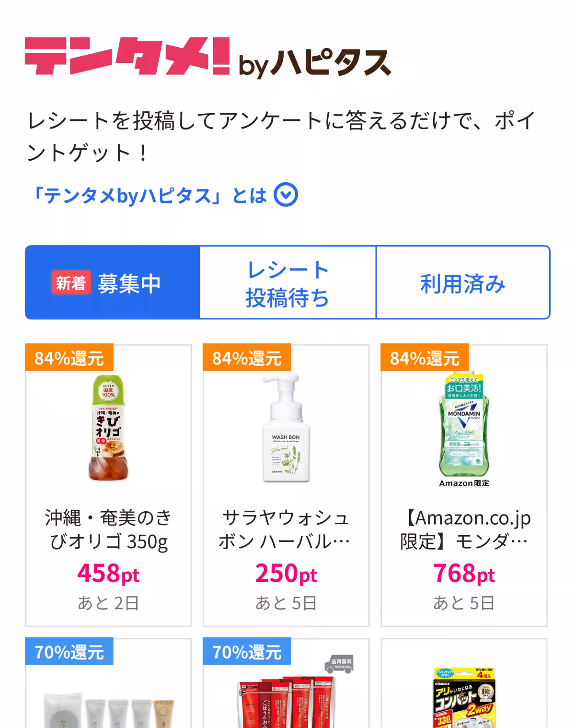575x728 pixels.
Task: Click the 沖縄・奄美のきびオリゴ 350g title
Action: point(108,529)
